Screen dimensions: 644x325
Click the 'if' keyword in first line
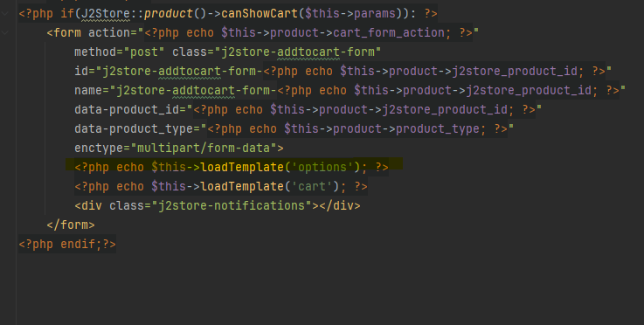[x=67, y=14]
